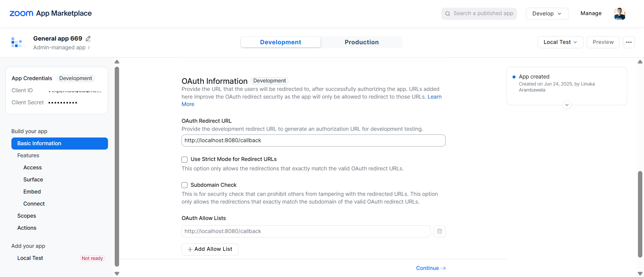644x277 pixels.
Task: Open Local Test under Add your app
Action: point(30,258)
